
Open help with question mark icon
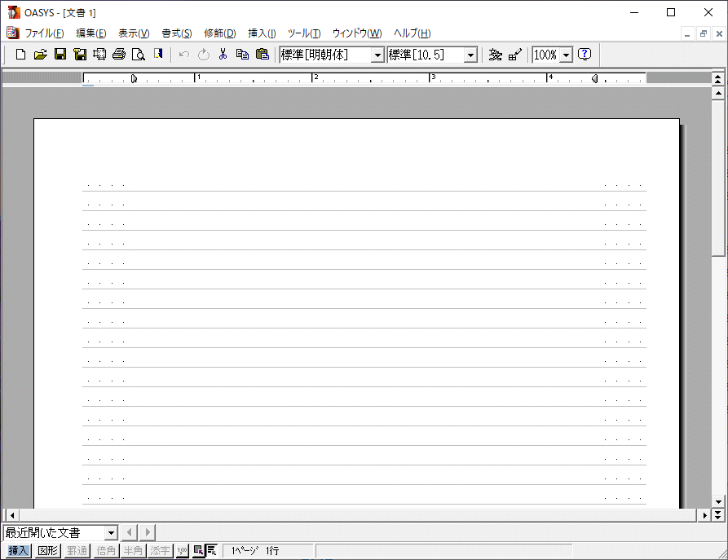pos(585,55)
